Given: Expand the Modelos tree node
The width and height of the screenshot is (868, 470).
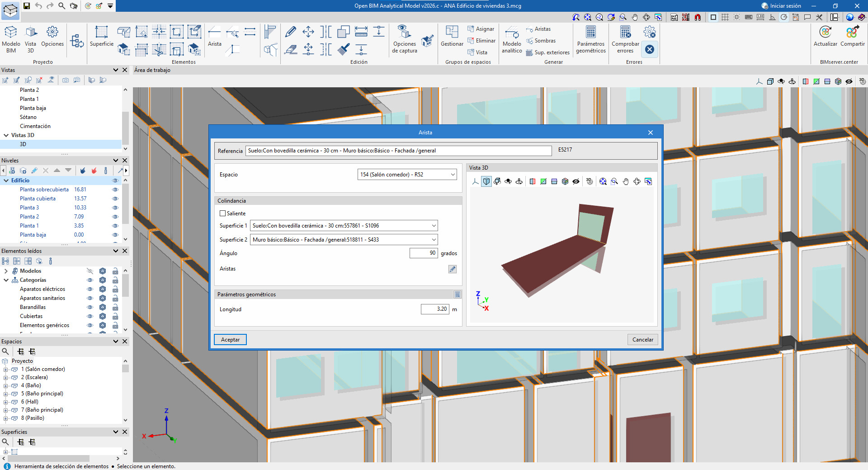Looking at the screenshot, I should click(6, 271).
